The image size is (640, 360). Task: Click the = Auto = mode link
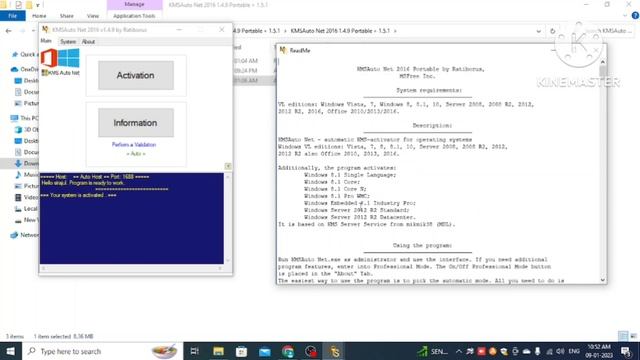(136, 153)
